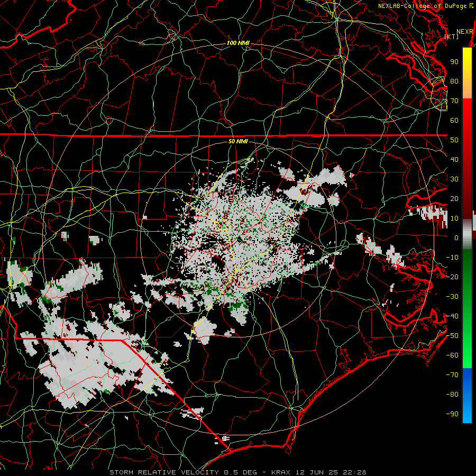Click the -10 value on the velocity scale
This screenshot has height=476, width=476.
[x=452, y=258]
